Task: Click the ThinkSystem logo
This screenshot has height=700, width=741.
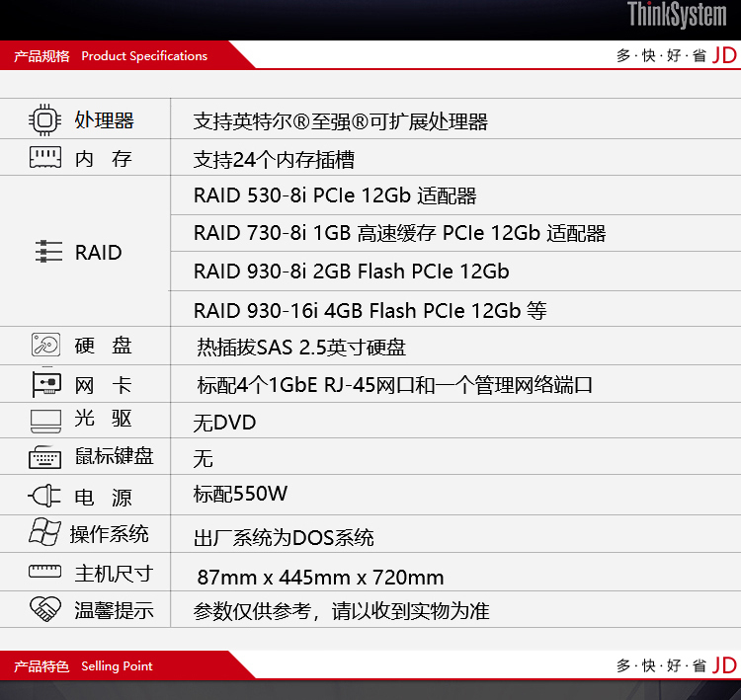Action: tap(677, 15)
